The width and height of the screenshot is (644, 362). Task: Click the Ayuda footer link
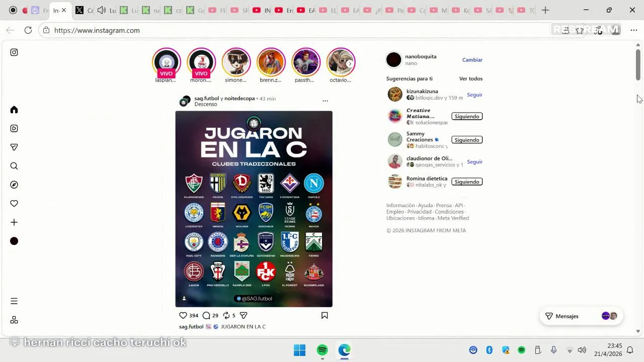425,205
